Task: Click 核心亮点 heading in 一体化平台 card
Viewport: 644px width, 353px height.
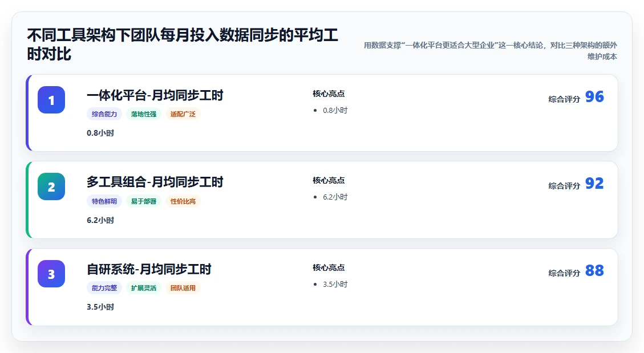Action: [x=329, y=94]
